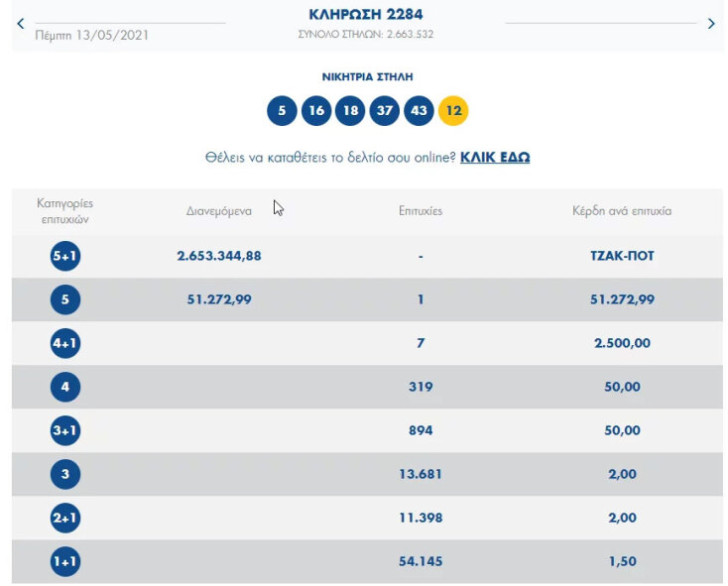728x586 pixels.
Task: Click the Κέρδη ανά επιτυχία column header
Action: [x=622, y=211]
